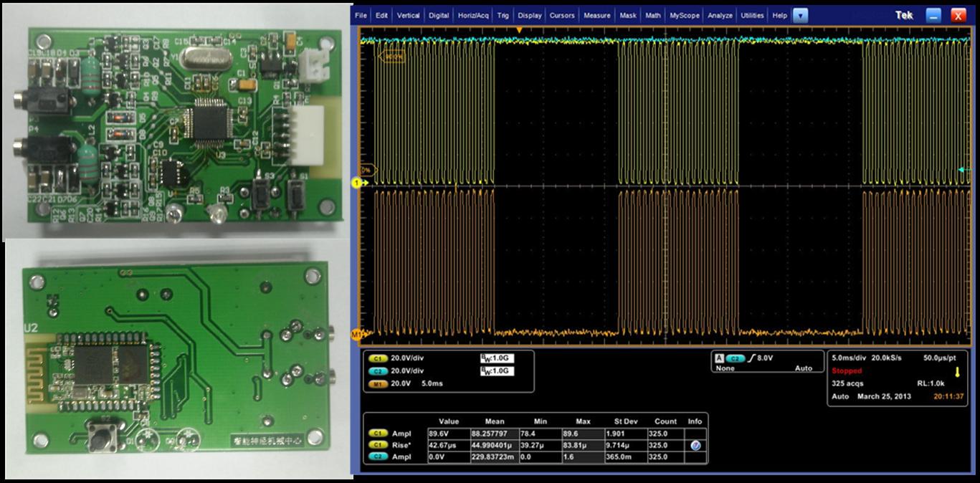Expand the menu bar dropdown arrow button

click(x=801, y=15)
